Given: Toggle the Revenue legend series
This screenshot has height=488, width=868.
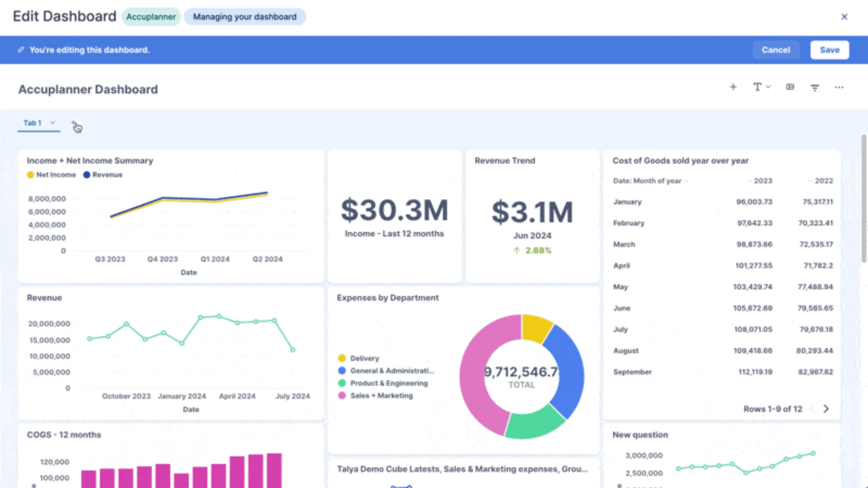Looking at the screenshot, I should click(x=103, y=175).
